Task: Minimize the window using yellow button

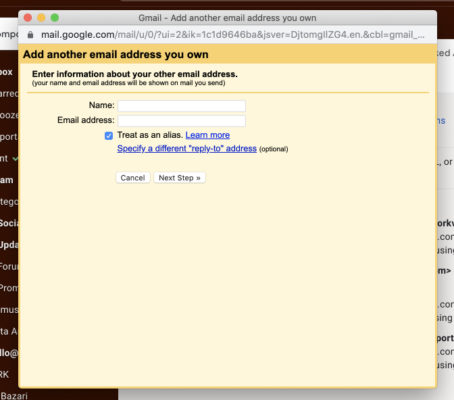Action: pyautogui.click(x=41, y=18)
